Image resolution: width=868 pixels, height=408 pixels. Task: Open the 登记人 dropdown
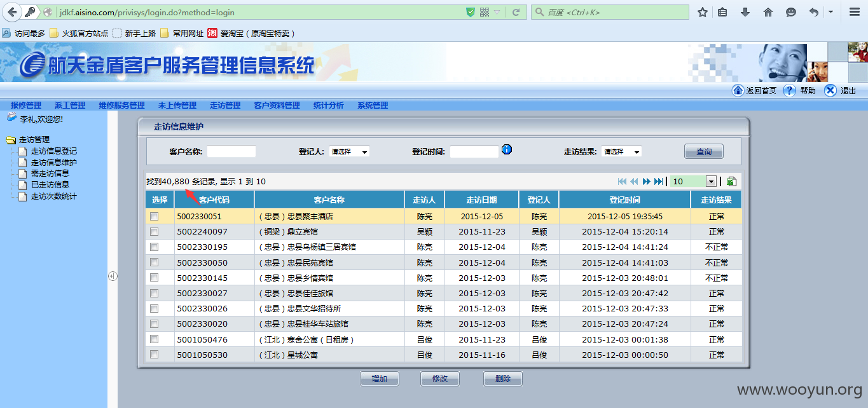pyautogui.click(x=349, y=152)
